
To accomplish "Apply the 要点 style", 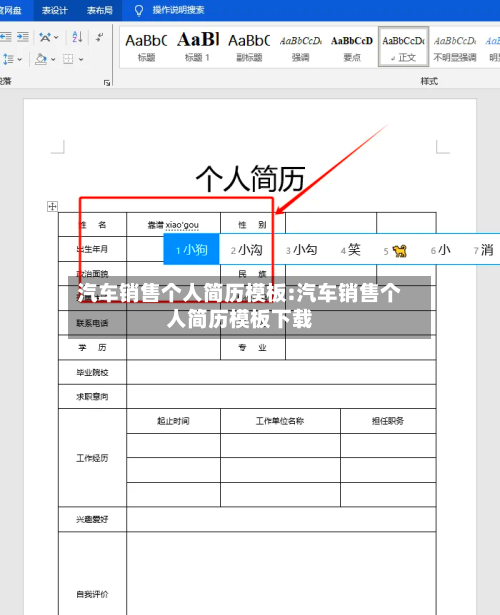I will click(x=352, y=47).
